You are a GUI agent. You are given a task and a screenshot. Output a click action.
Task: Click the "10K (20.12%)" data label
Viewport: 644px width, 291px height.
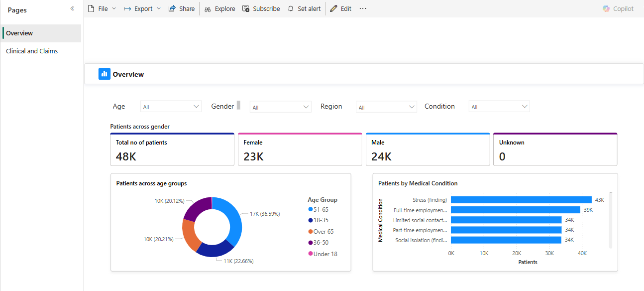(x=170, y=201)
